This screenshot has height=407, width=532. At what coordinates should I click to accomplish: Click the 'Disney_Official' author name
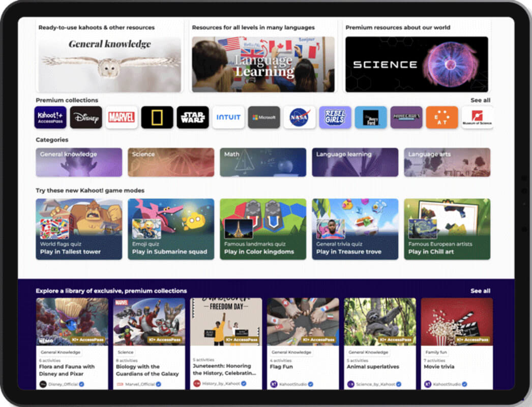pyautogui.click(x=63, y=384)
